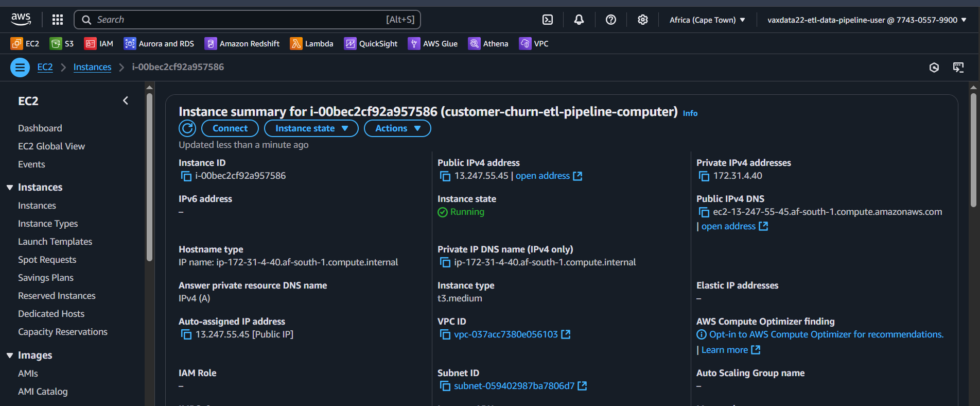Open the AWS home logo

click(x=21, y=20)
